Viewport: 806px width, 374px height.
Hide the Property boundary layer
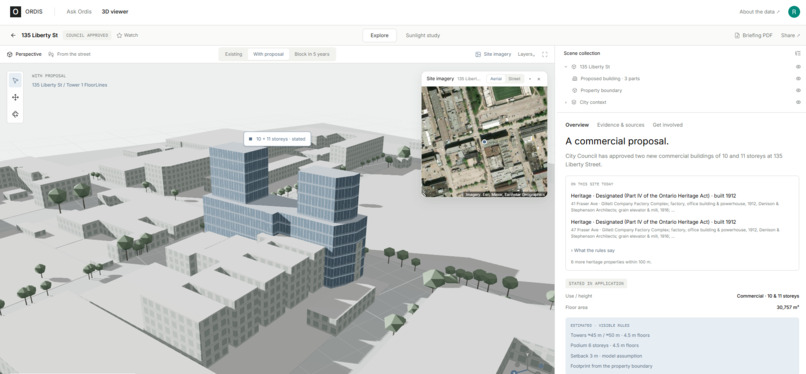[798, 90]
